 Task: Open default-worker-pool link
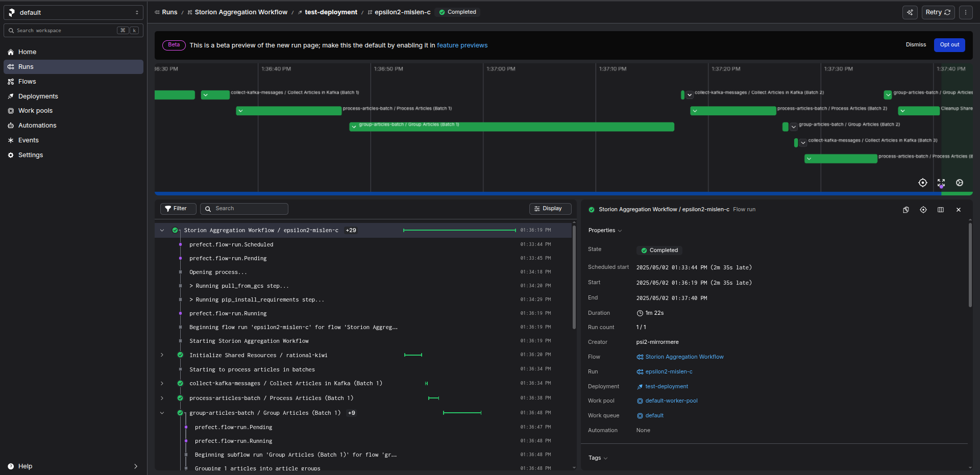coord(667,401)
